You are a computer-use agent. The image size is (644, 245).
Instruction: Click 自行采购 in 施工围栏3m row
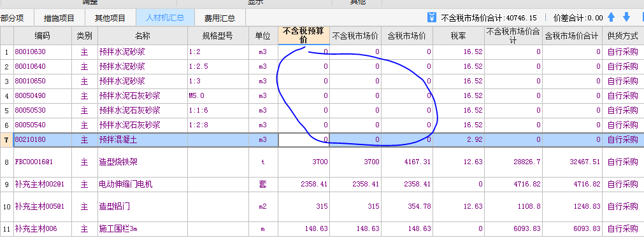tap(622, 228)
